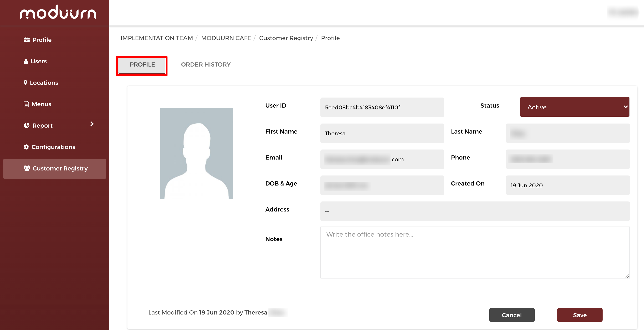
Task: Open Locations in the sidebar
Action: pos(44,83)
